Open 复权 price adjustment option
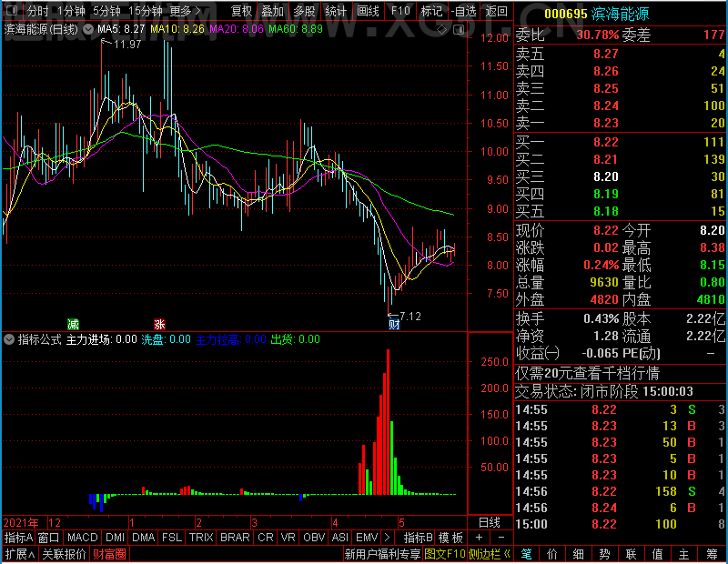Screen dimensions: 728x564 pos(241,11)
